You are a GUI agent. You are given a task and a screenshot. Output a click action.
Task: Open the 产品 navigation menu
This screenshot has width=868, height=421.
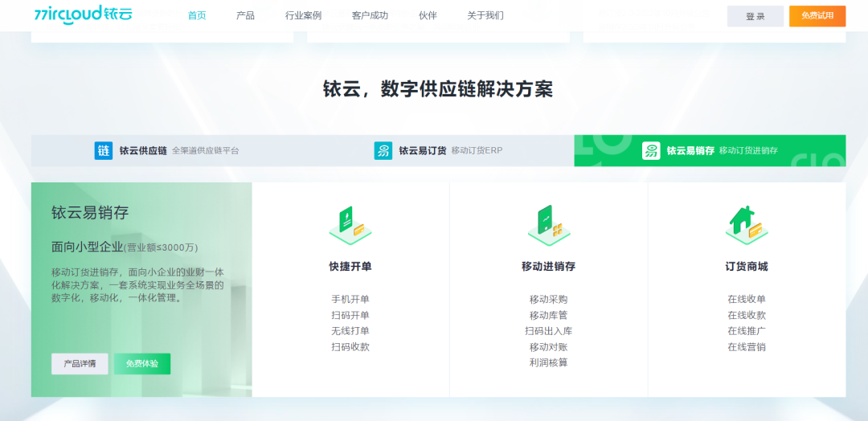(245, 15)
